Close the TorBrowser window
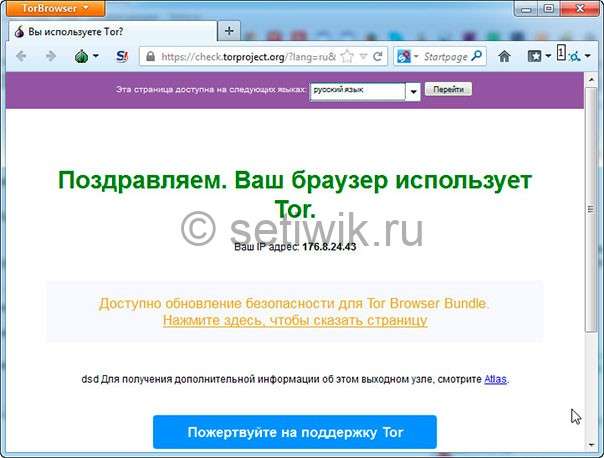Viewport: 604px width, 458px height. (x=580, y=8)
